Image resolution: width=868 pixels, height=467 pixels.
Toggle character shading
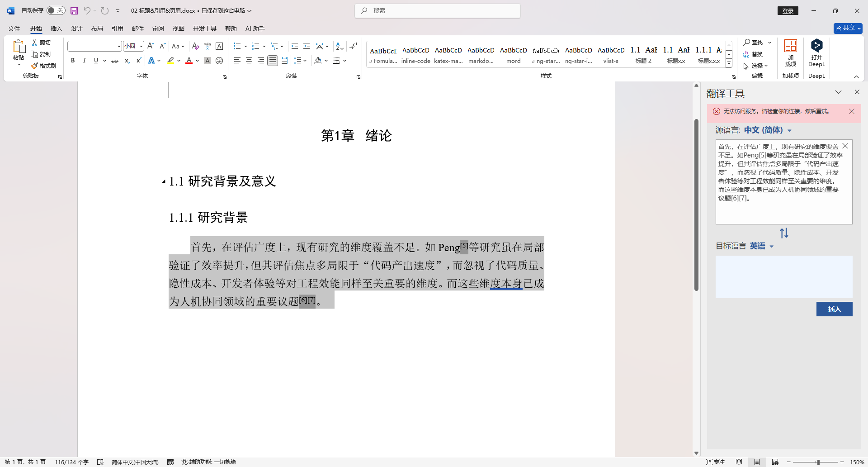pyautogui.click(x=208, y=61)
